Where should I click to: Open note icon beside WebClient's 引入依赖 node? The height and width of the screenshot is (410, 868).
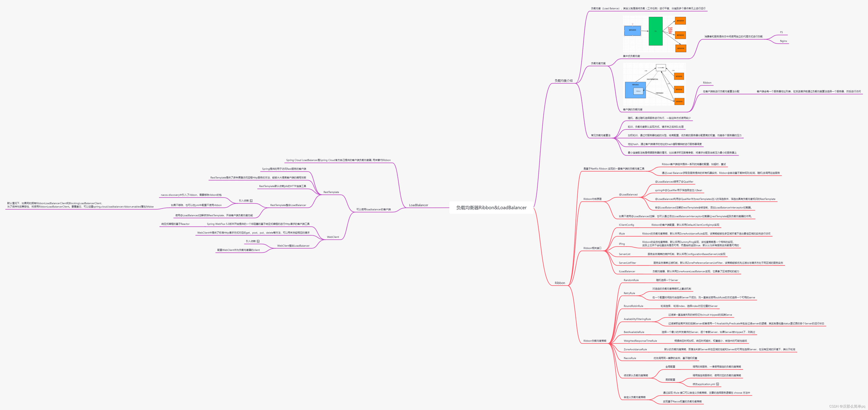tap(258, 241)
